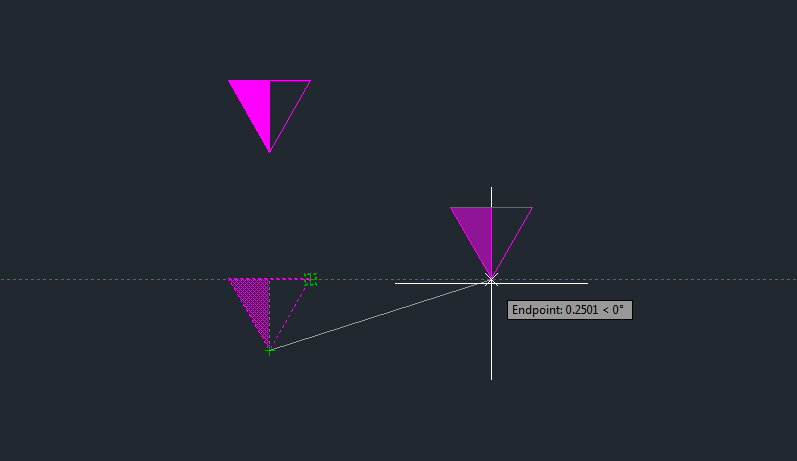
Task: Click the green tracking marker on the dashed triangle
Action: 311,279
